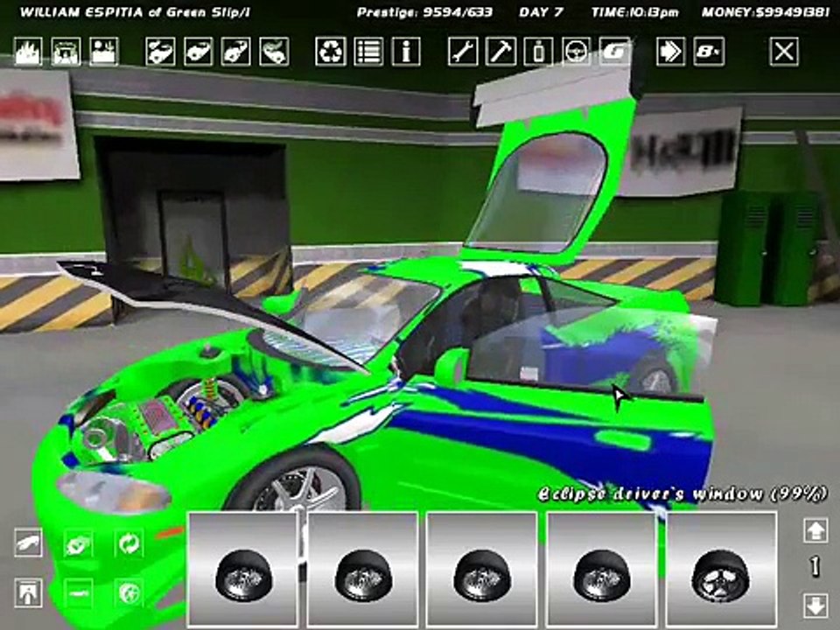Screen dimensions: 840x630
Task: Select the wrench tool
Action: [463, 52]
